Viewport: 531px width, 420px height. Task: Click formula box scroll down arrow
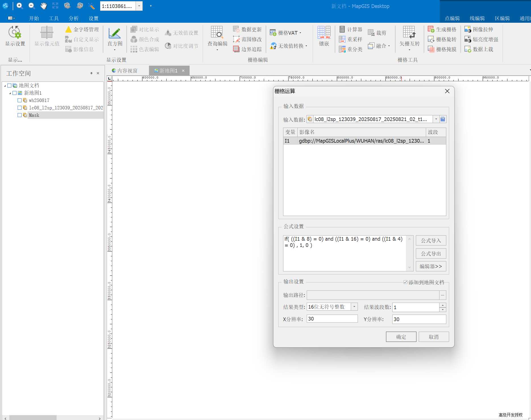tap(410, 267)
